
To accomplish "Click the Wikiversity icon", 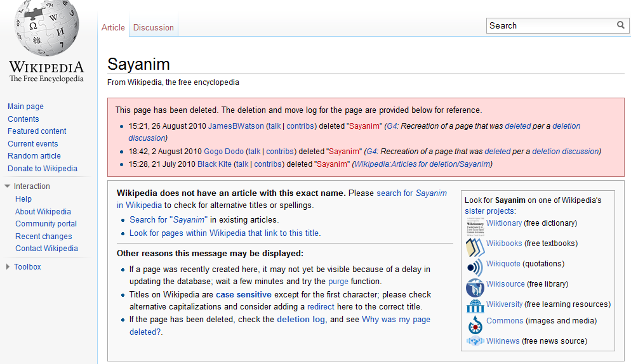I will pos(475,306).
